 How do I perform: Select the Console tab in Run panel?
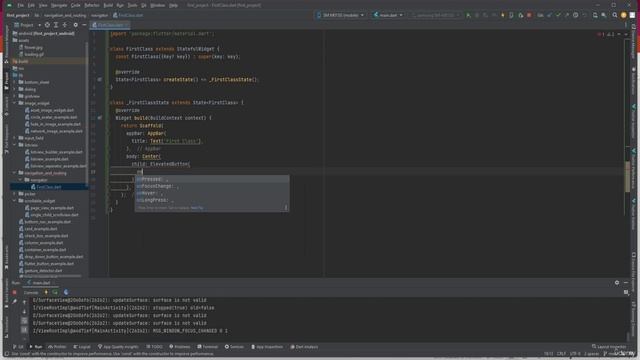[31, 292]
